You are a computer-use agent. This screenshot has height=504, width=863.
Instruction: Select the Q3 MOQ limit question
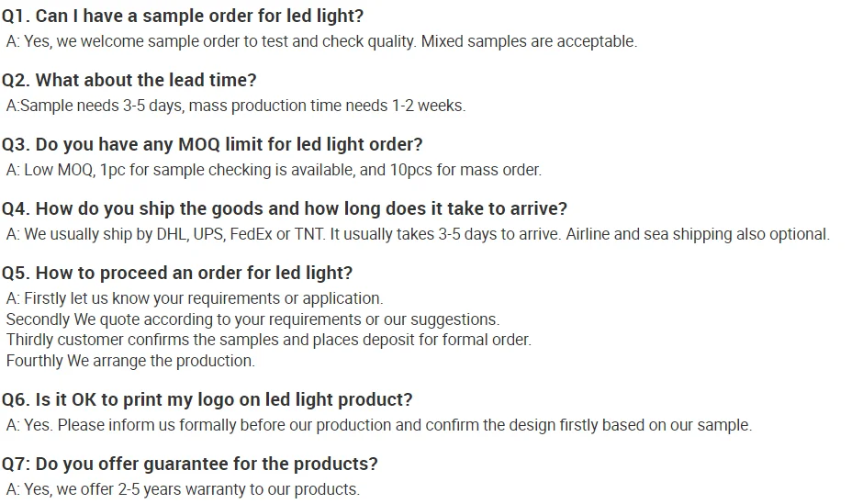click(x=212, y=144)
